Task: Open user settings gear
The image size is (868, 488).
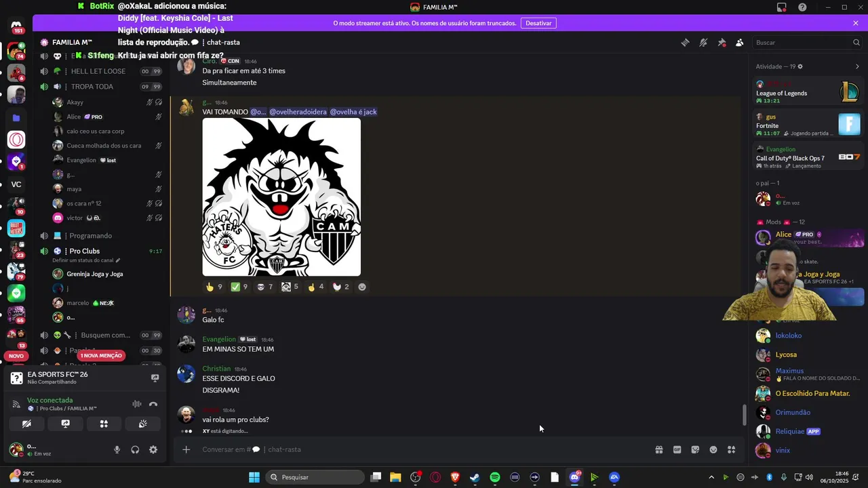Action: [x=153, y=449]
